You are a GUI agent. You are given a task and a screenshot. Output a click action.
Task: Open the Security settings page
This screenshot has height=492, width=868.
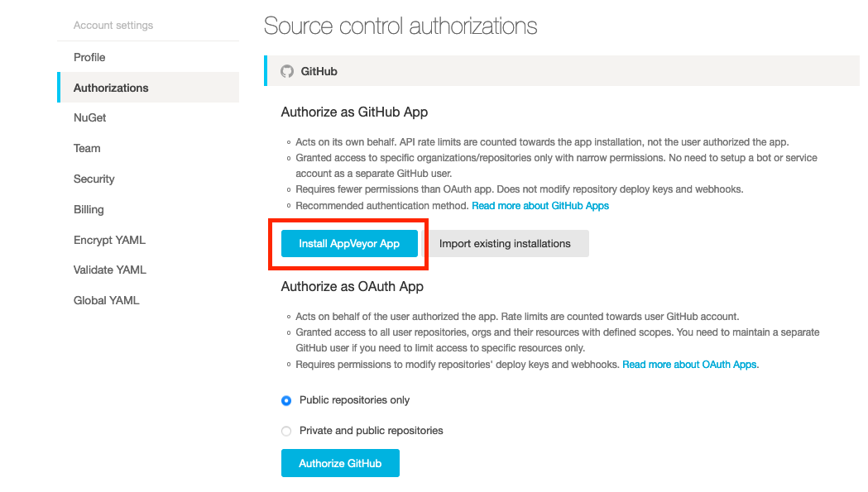coord(94,179)
